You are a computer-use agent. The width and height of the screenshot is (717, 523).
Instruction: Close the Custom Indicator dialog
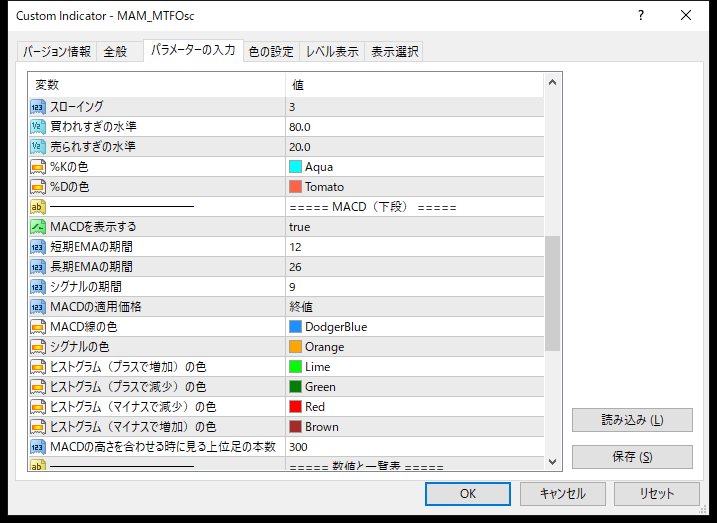click(686, 16)
